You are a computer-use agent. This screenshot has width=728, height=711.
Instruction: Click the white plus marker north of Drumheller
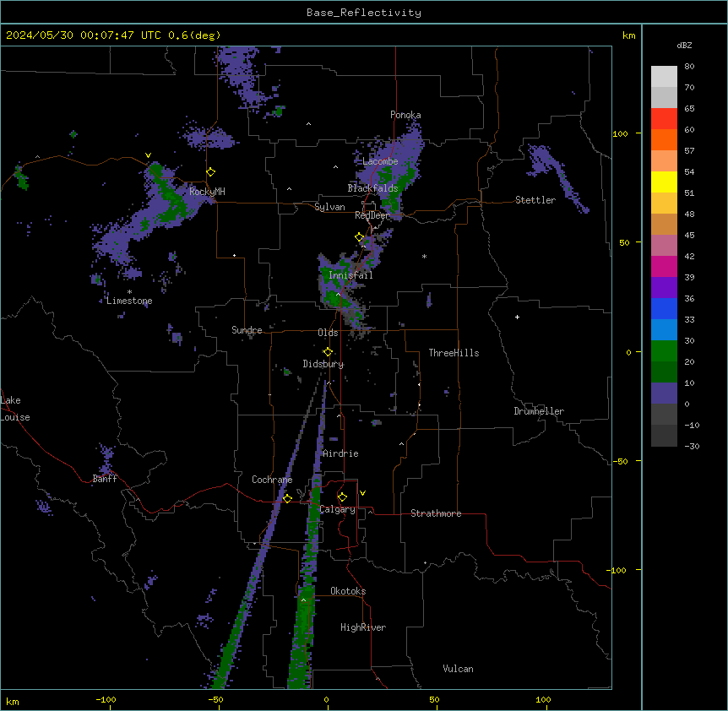coord(517,317)
